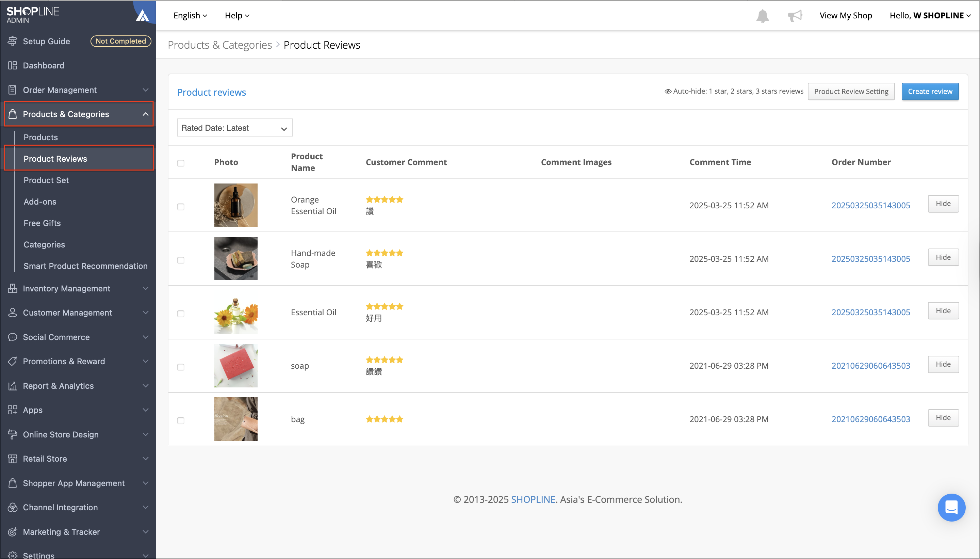Screen dimensions: 980x559
Task: Click the Not Completed setup badge
Action: coord(121,41)
